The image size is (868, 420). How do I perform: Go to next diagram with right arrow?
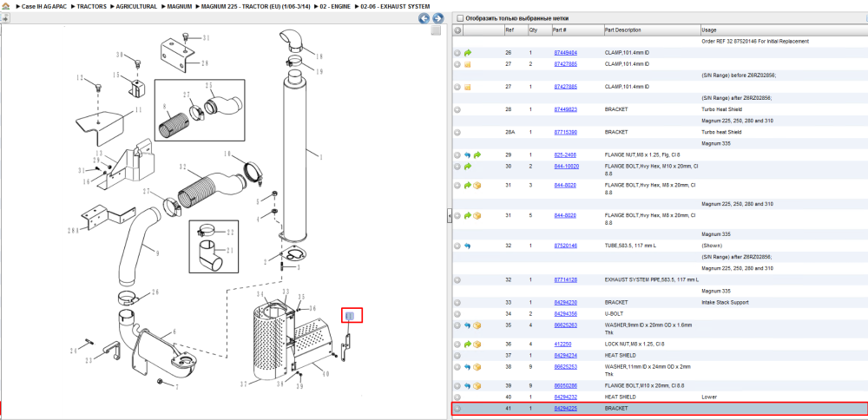(437, 19)
